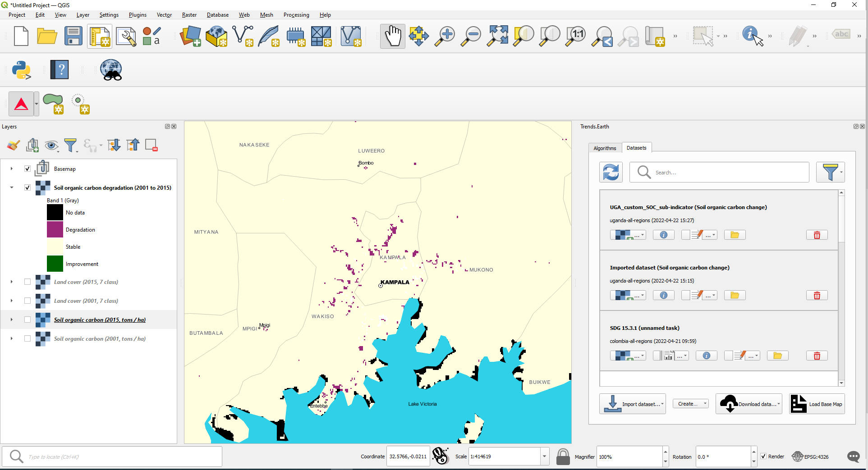Click the Load Base Map button
868x470 pixels.
817,403
